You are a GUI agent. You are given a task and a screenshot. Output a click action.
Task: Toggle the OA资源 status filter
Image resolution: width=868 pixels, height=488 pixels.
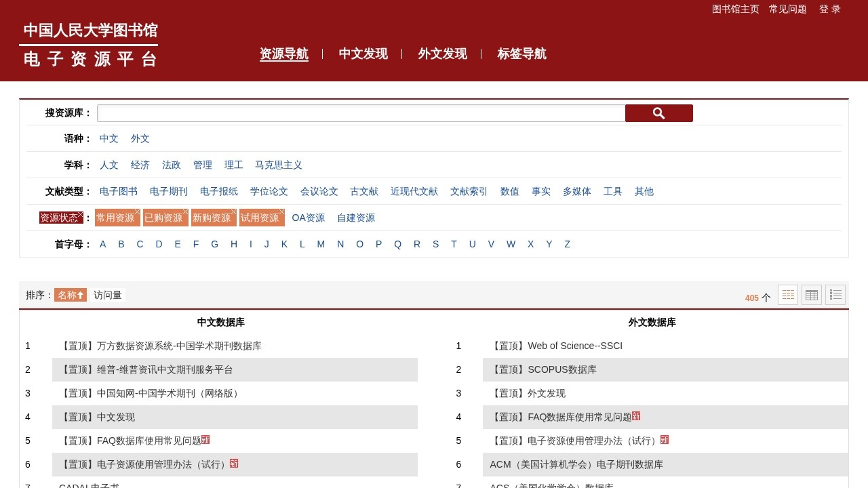[308, 218]
